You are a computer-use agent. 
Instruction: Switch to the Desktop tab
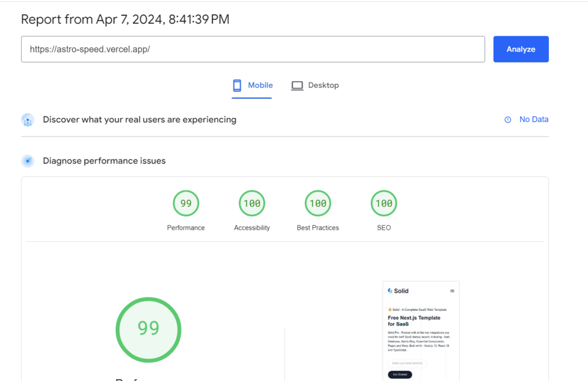click(x=315, y=85)
